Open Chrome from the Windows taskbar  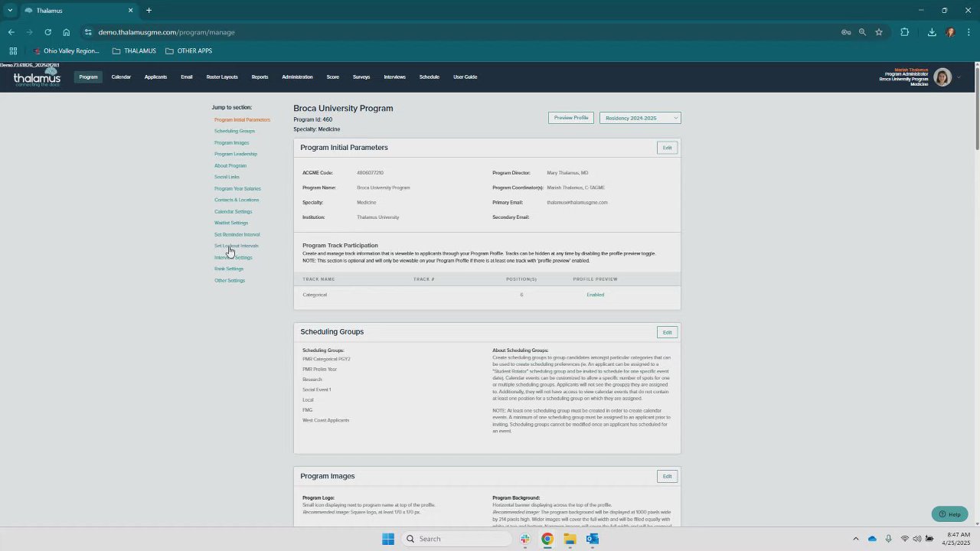pos(547,539)
